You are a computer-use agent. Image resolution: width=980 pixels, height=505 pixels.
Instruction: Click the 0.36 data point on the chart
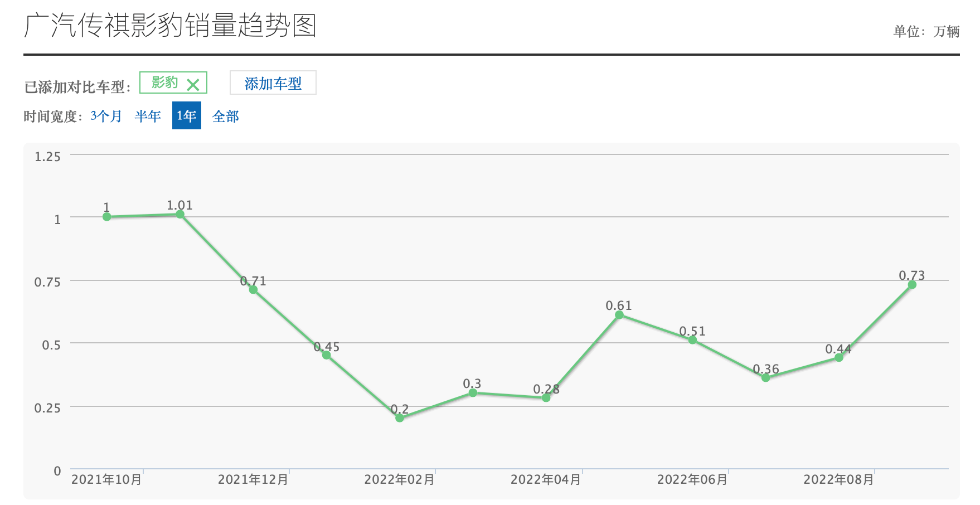(766, 378)
